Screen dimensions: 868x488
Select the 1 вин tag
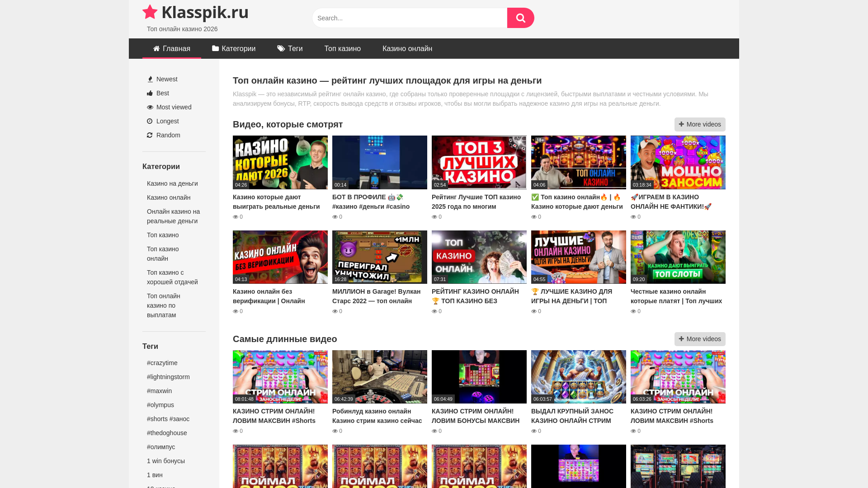pyautogui.click(x=155, y=475)
